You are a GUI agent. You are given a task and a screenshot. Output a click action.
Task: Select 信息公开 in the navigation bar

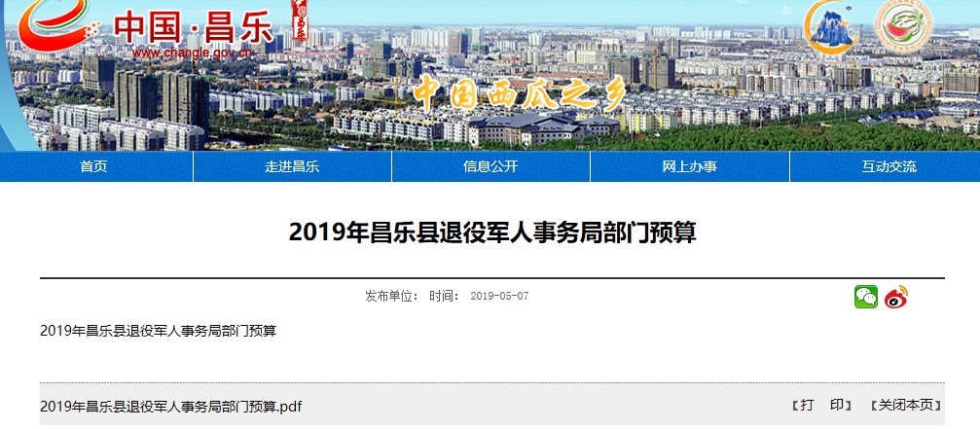tap(490, 166)
